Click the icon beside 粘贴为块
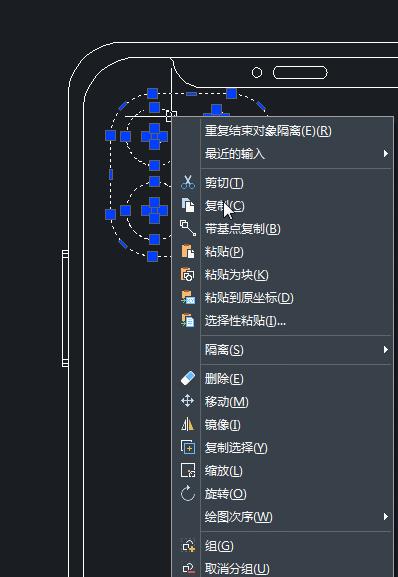The image size is (398, 577). click(x=188, y=274)
